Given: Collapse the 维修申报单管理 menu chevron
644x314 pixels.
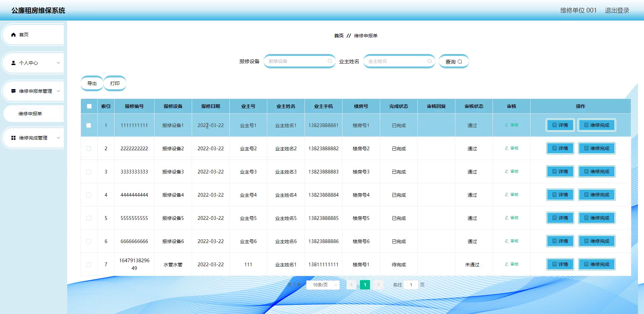Looking at the screenshot, I should 58,91.
